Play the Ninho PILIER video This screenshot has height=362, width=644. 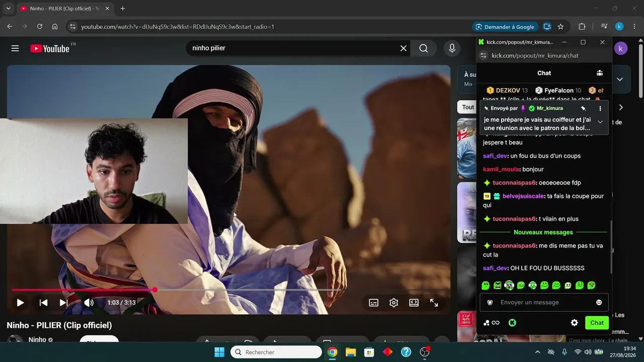tap(20, 303)
